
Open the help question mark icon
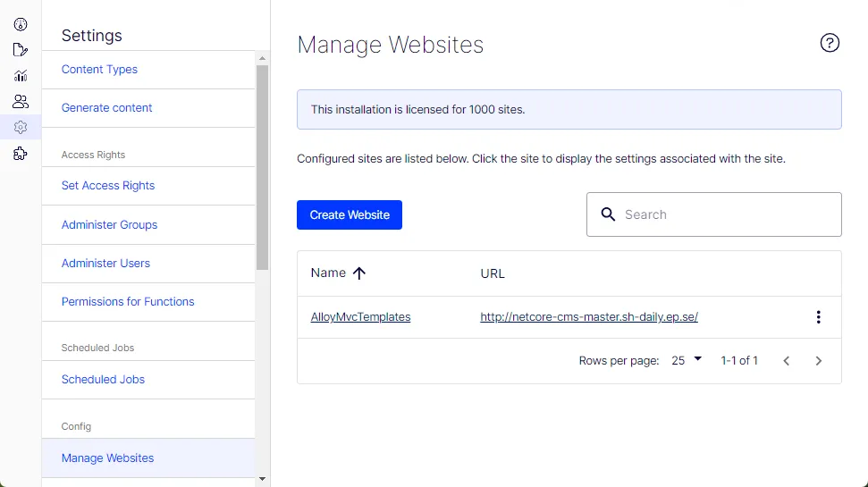(830, 43)
